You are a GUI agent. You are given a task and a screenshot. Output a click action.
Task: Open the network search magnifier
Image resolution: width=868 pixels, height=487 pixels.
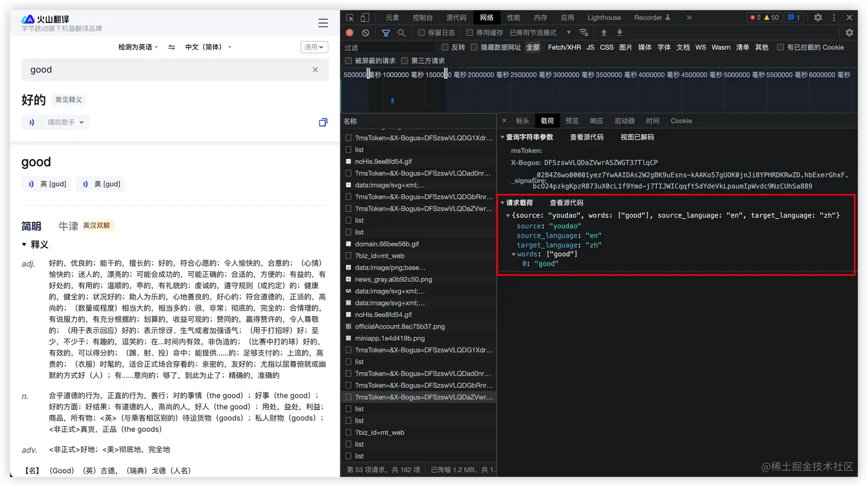tap(401, 33)
